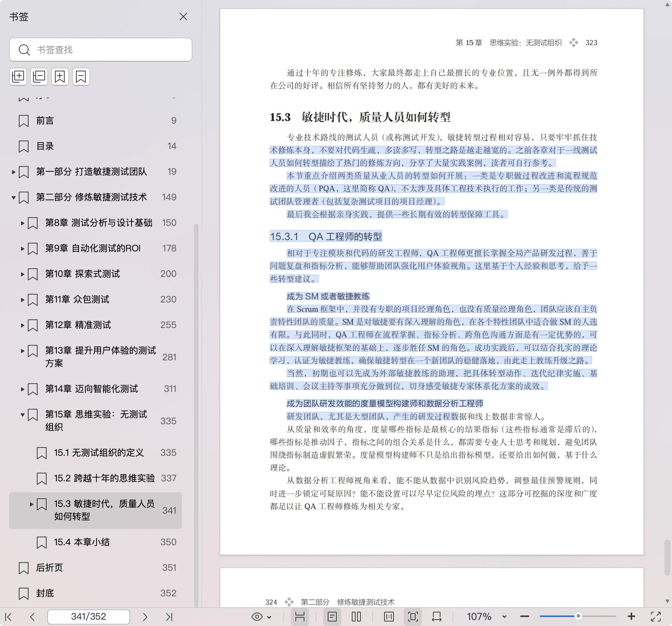Toggle fit page view

413,617
